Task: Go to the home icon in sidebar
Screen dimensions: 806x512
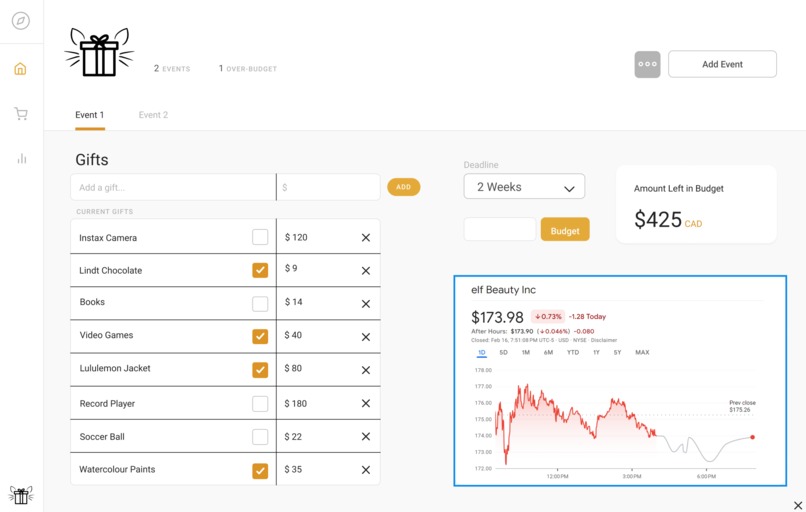Action: tap(20, 68)
